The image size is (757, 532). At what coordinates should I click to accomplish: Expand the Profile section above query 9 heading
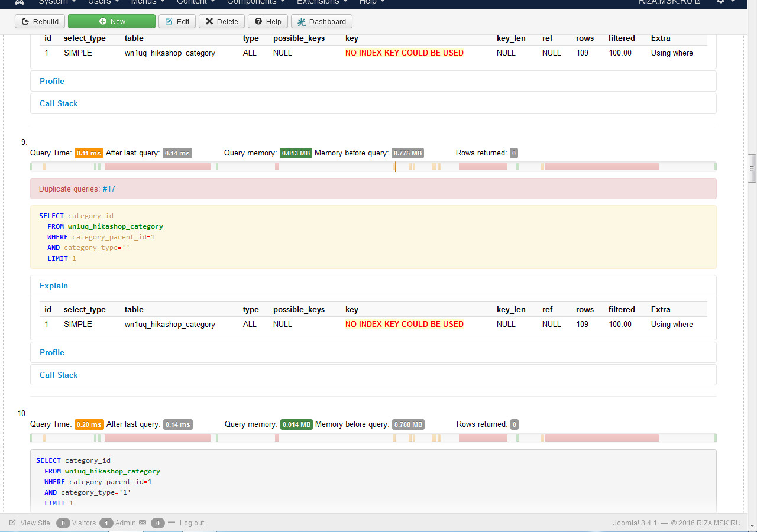point(52,81)
